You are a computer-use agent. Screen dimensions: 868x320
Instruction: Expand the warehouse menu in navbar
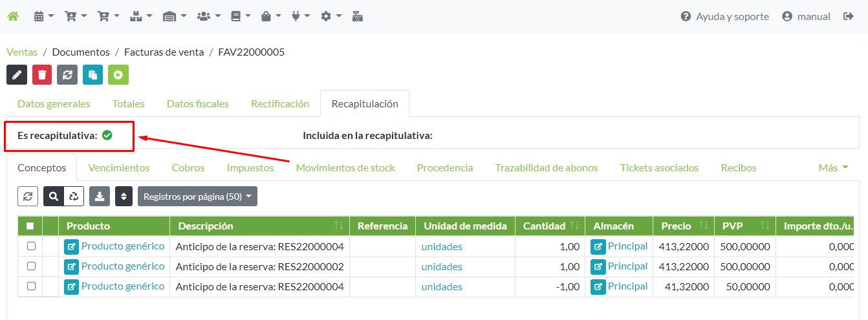tap(174, 16)
